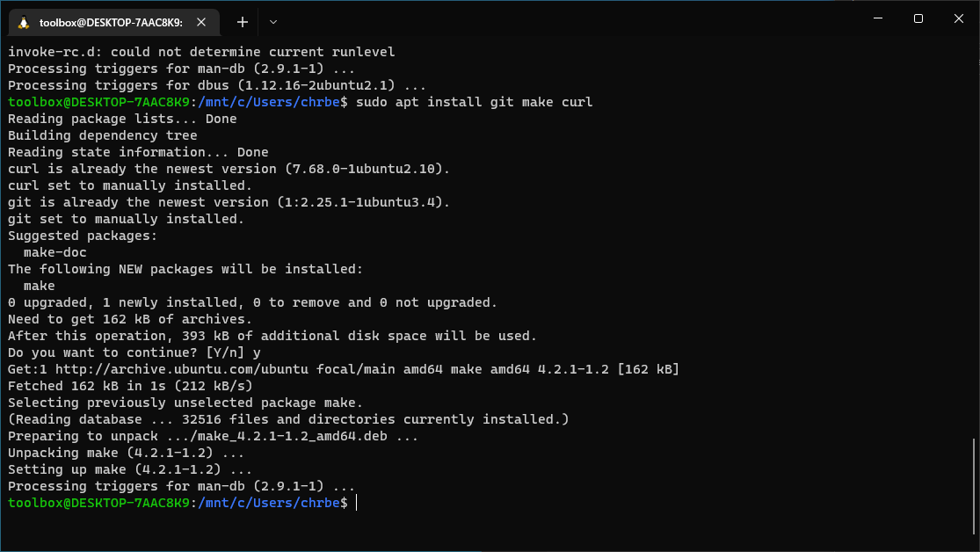Click the blinking cursor at the bottom prompt
The height and width of the screenshot is (552, 980).
click(357, 503)
